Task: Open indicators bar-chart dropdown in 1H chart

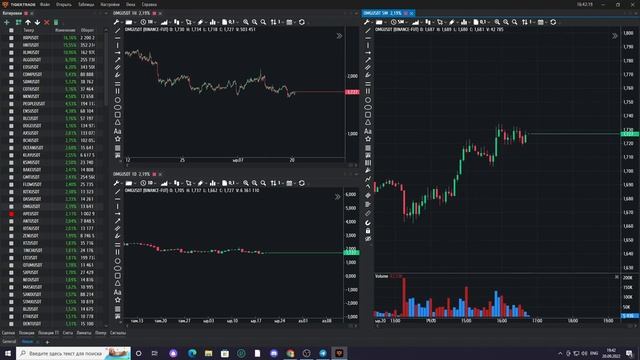Action: point(214,22)
